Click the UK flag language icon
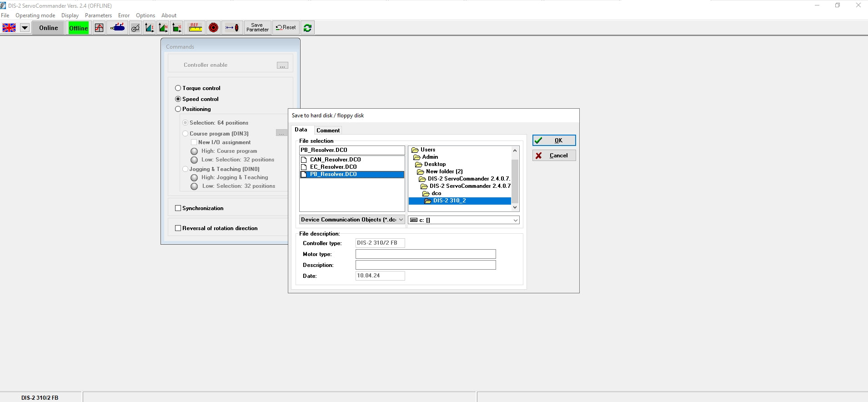The height and width of the screenshot is (402, 868). point(9,28)
